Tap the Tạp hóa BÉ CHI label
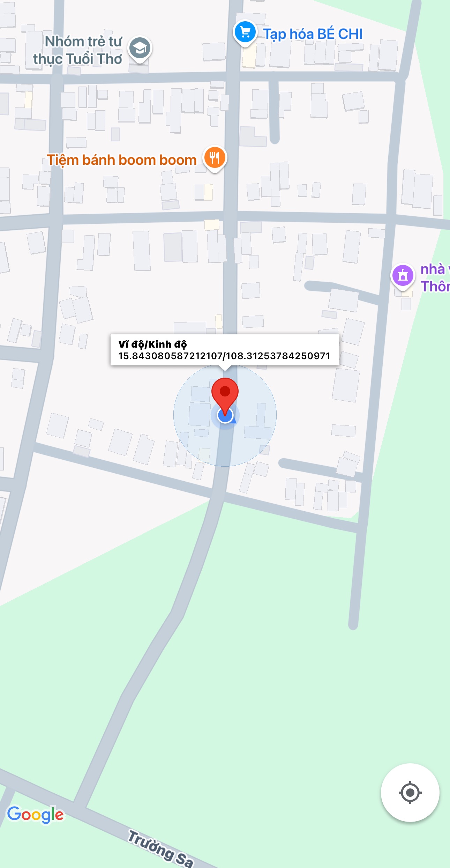Image resolution: width=450 pixels, height=868 pixels. pyautogui.click(x=313, y=34)
